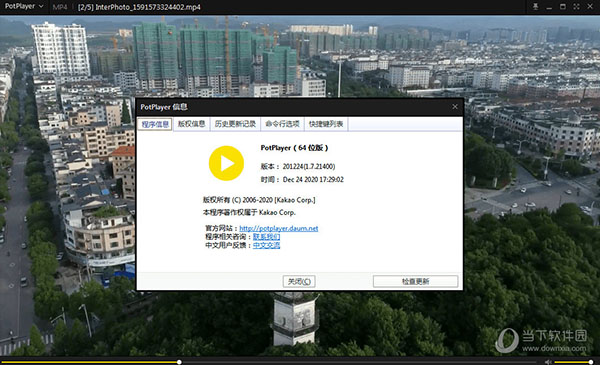Switch to the 版权信息 tab
The height and width of the screenshot is (365, 600).
[x=191, y=124]
